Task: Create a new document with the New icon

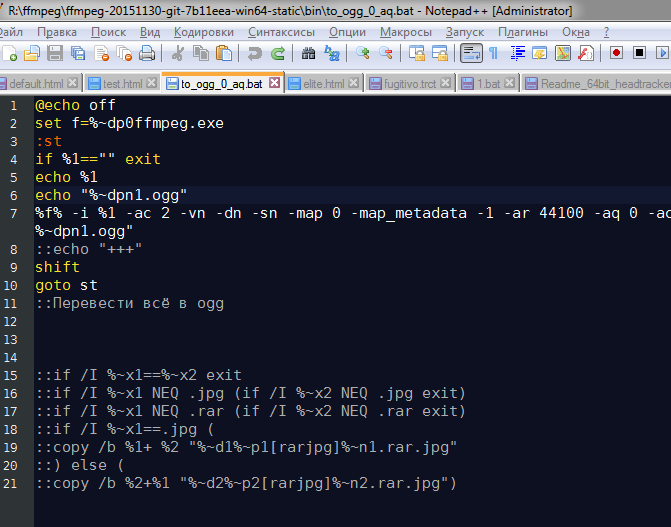Action: point(9,54)
